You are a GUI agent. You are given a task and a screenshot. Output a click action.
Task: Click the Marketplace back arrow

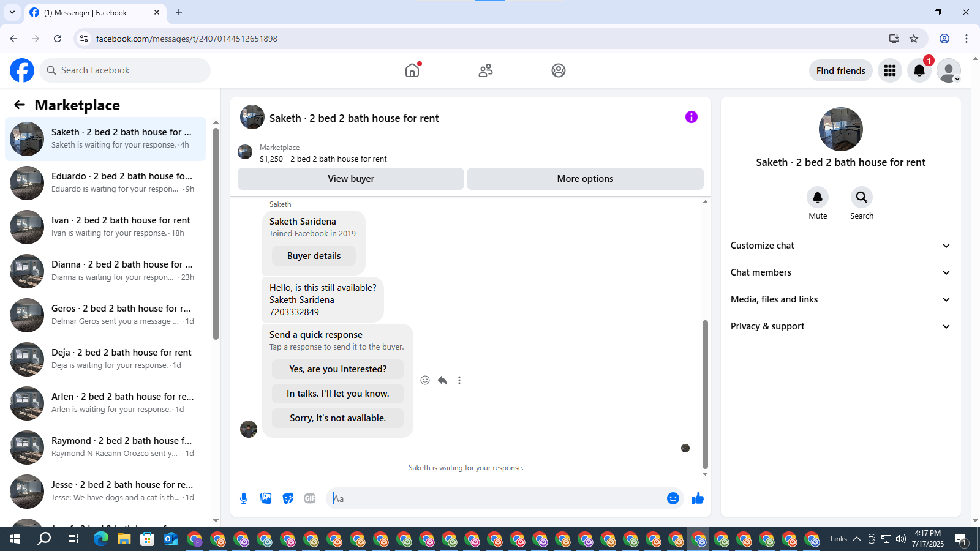tap(20, 105)
